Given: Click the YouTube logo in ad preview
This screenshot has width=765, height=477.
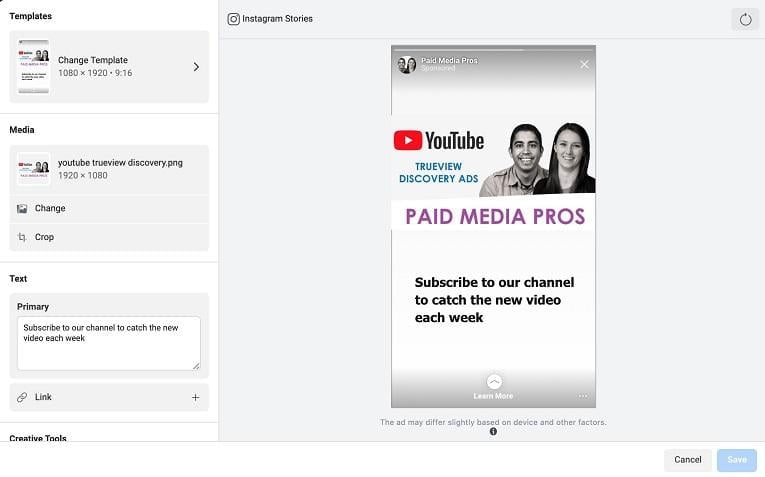Looking at the screenshot, I should (x=439, y=140).
